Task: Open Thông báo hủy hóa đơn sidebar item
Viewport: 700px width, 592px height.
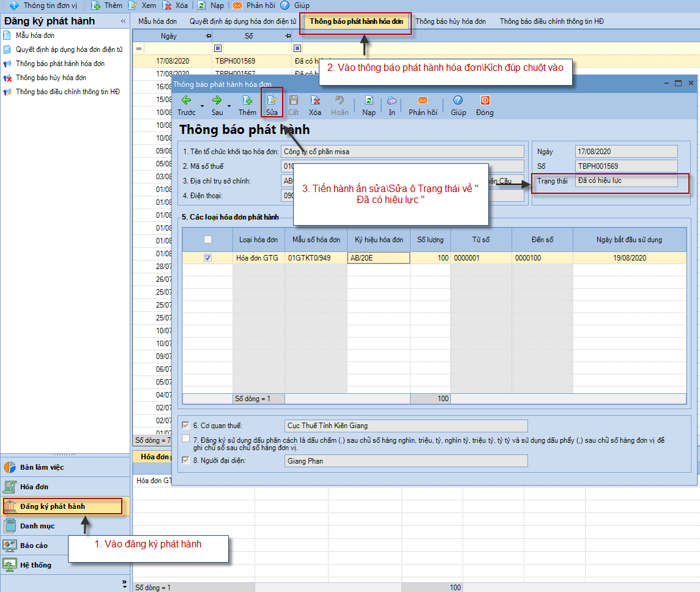Action: coord(51,78)
